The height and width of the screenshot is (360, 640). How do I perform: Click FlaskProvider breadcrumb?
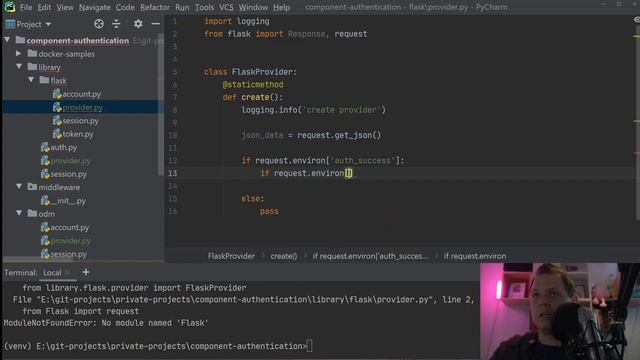231,256
